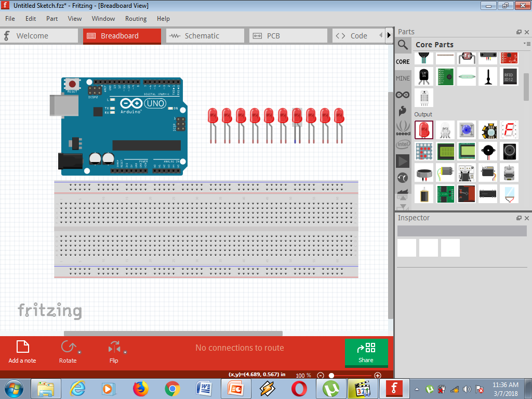Open the Rotate options dropdown arrow
The height and width of the screenshot is (399, 532).
pyautogui.click(x=79, y=352)
